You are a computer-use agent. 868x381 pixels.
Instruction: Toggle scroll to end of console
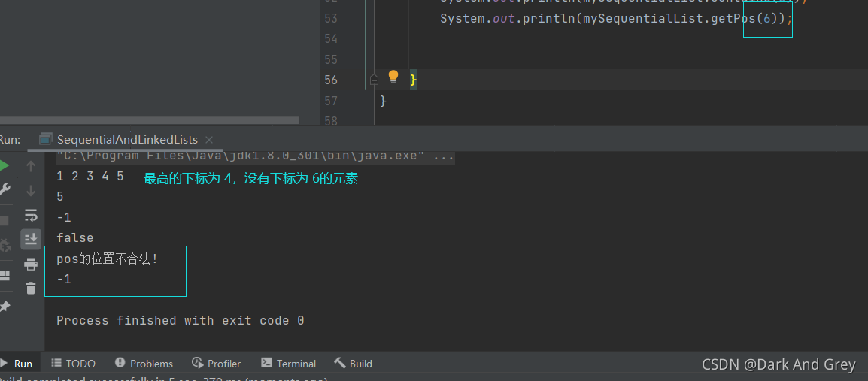pos(31,239)
